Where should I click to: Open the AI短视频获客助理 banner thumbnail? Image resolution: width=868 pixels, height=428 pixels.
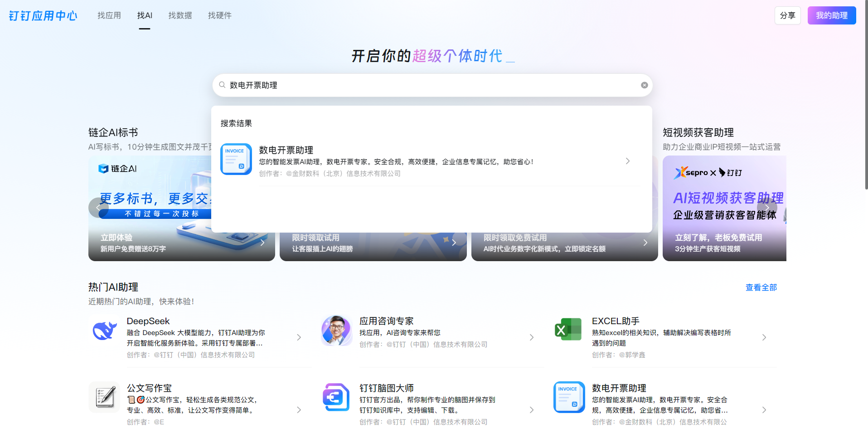[724, 208]
